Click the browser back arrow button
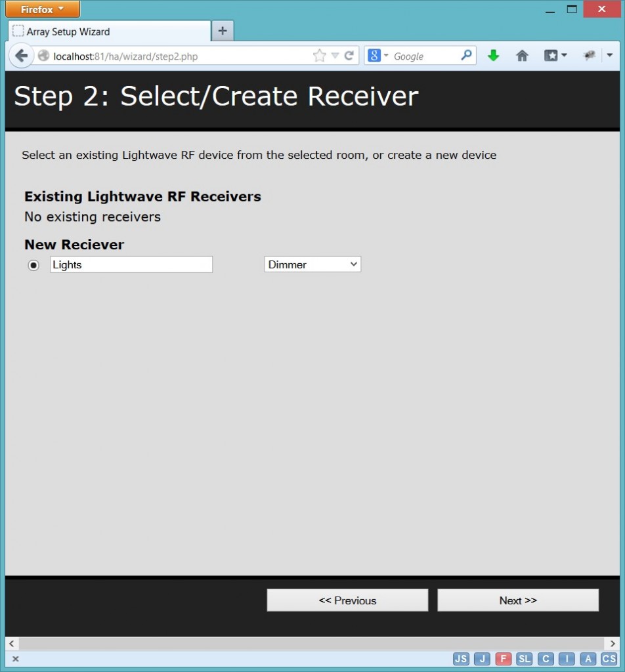The image size is (625, 672). pyautogui.click(x=21, y=56)
